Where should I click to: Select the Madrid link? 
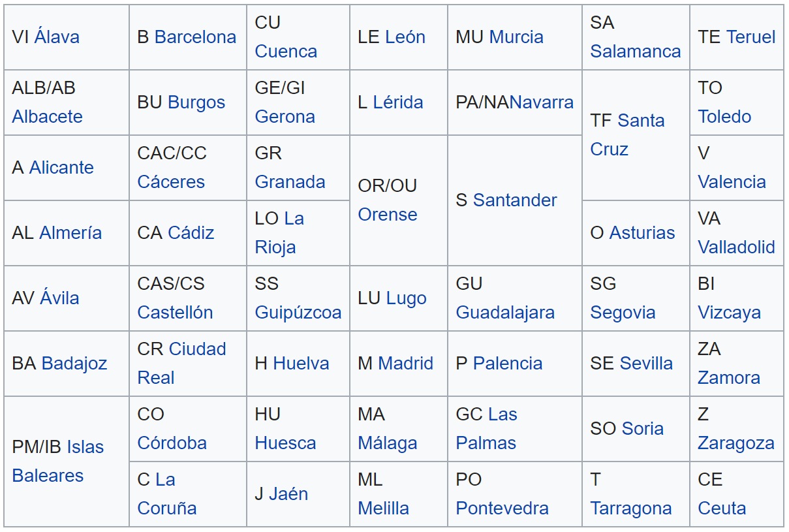405,364
